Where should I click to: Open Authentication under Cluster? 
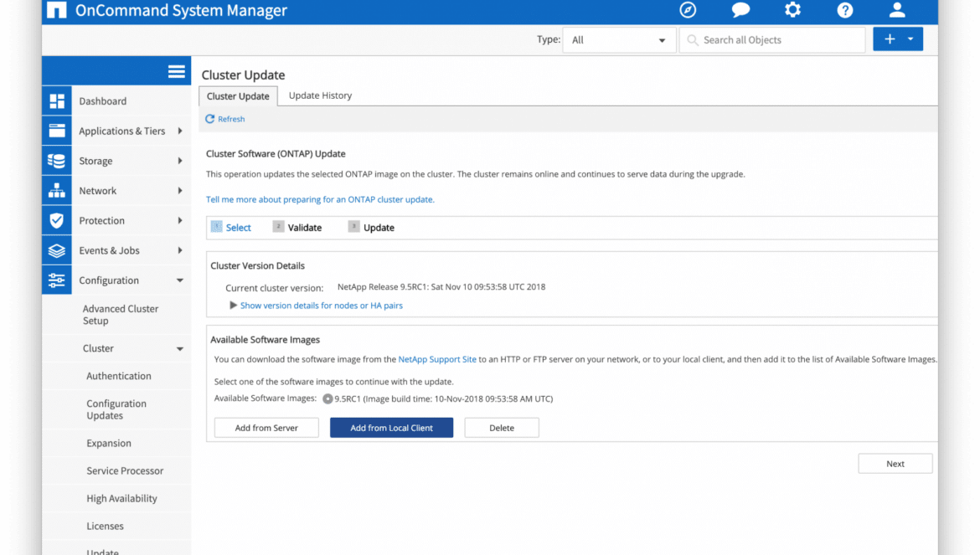click(x=119, y=376)
